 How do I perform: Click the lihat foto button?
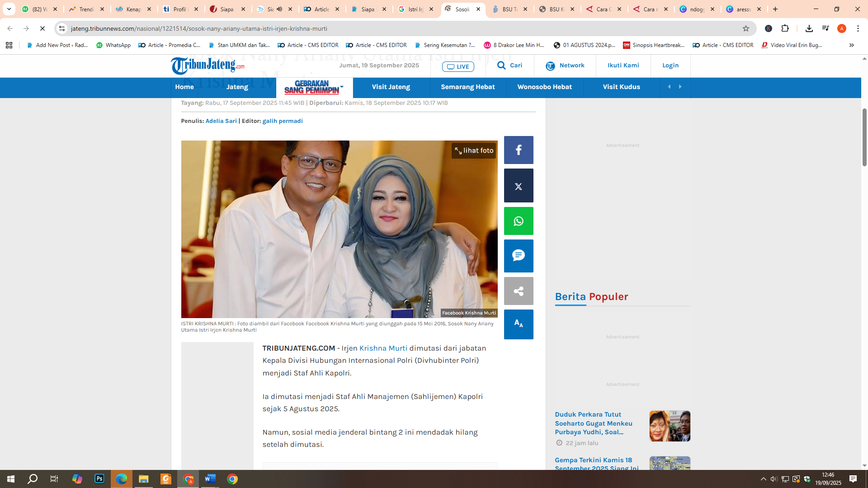(474, 151)
